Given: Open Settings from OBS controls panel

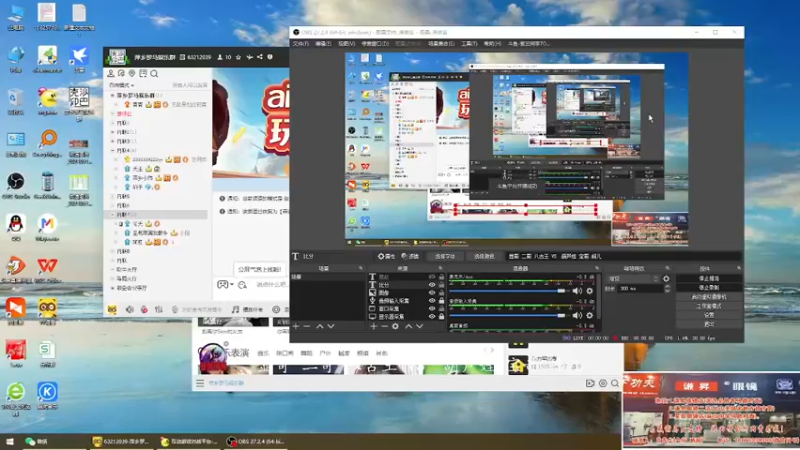Looking at the screenshot, I should [709, 315].
